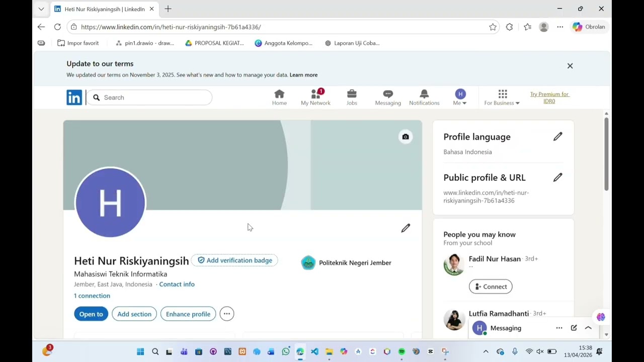Viewport: 644px width, 362px height.
Task: Click the public profile URL text
Action: (486, 197)
